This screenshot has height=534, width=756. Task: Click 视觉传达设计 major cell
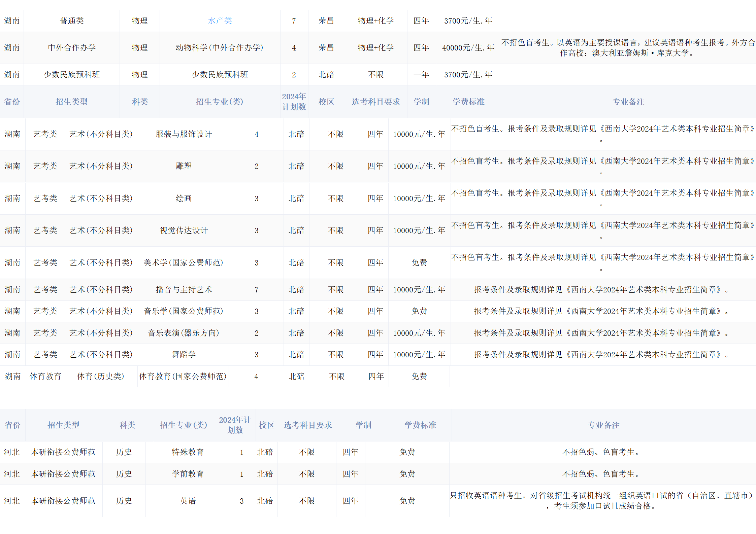pyautogui.click(x=184, y=230)
